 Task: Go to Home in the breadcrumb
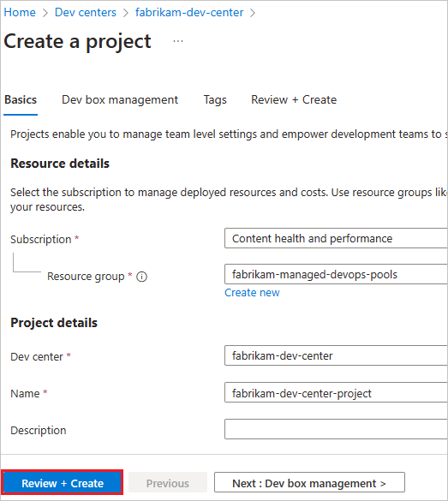pyautogui.click(x=20, y=13)
